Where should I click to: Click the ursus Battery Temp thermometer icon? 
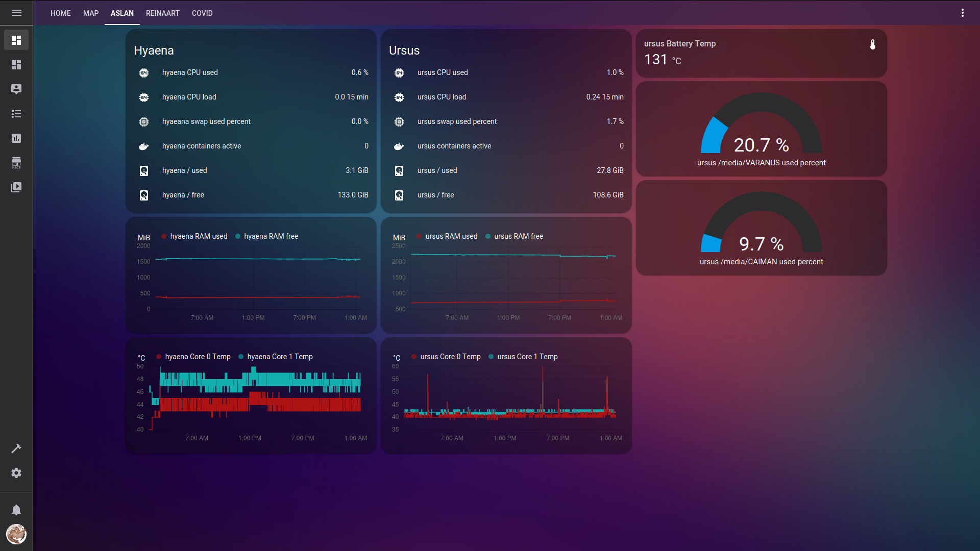click(873, 44)
